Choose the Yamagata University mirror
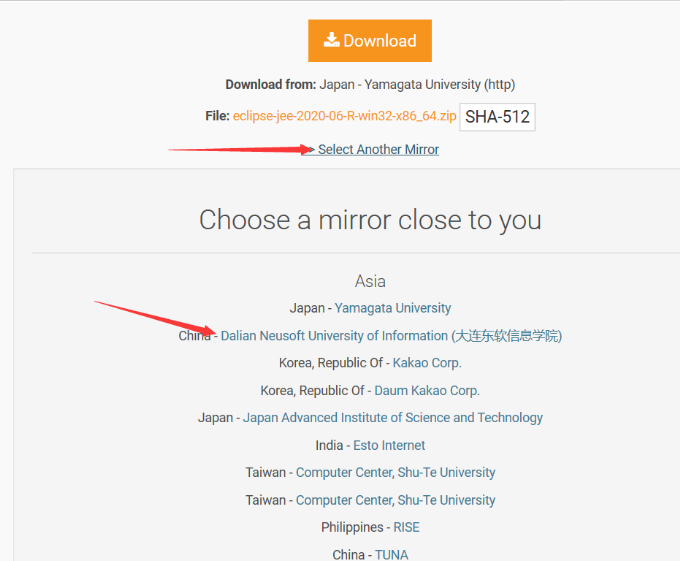Image resolution: width=680 pixels, height=561 pixels. [392, 308]
